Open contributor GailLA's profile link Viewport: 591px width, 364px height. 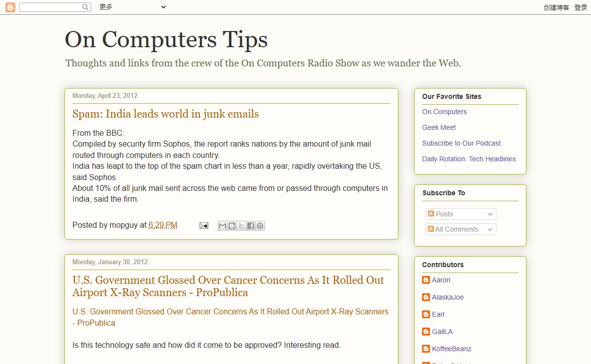click(442, 332)
